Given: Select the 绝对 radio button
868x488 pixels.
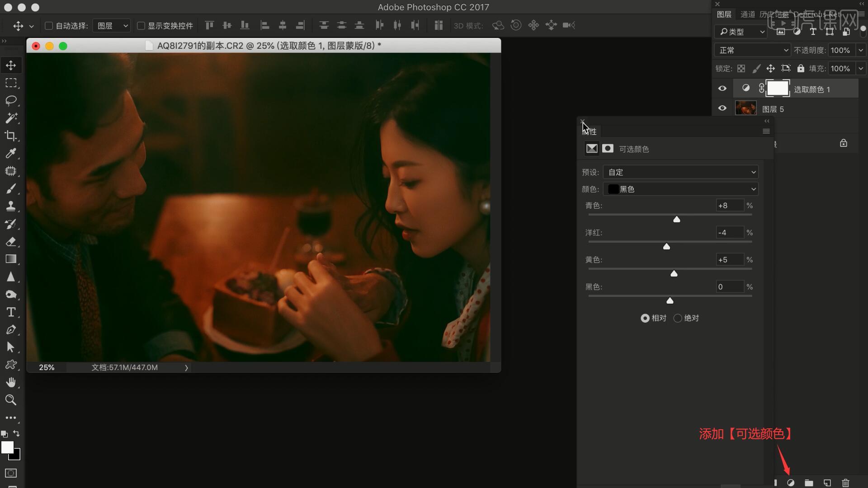Looking at the screenshot, I should click(x=678, y=318).
